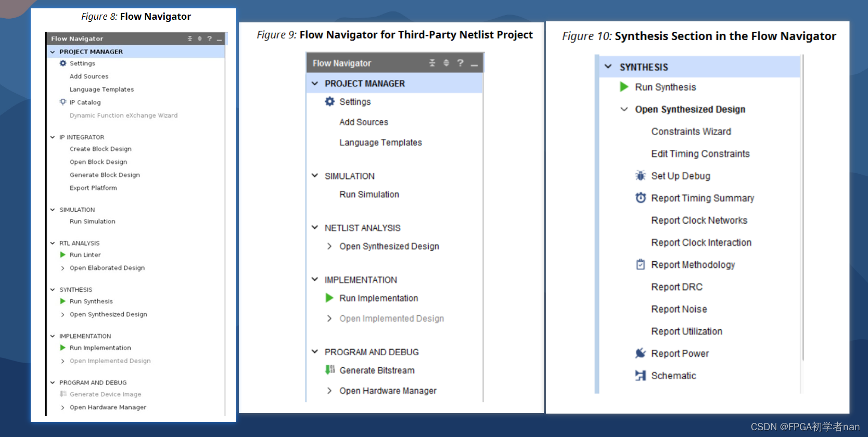Screen dimensions: 868x437
Task: Click the Generate Bitstream icon in Figure 9
Action: 330,370
